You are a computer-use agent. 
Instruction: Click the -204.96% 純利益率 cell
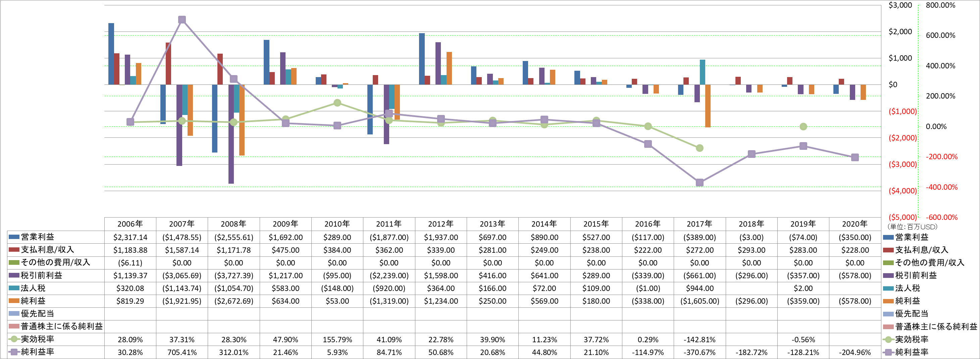(x=855, y=353)
